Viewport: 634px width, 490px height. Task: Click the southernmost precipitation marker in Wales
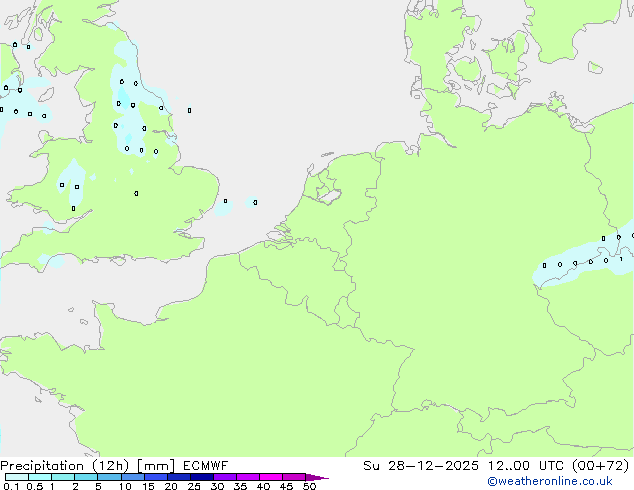point(73,208)
